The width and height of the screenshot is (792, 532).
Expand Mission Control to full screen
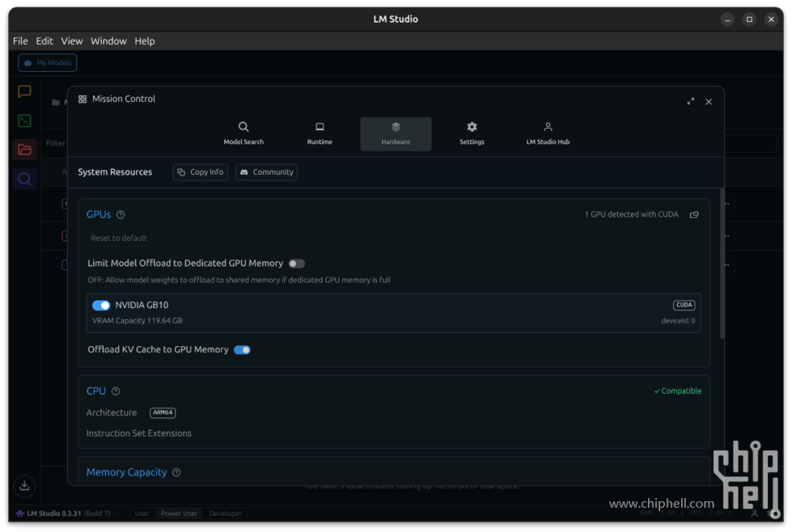pos(690,102)
